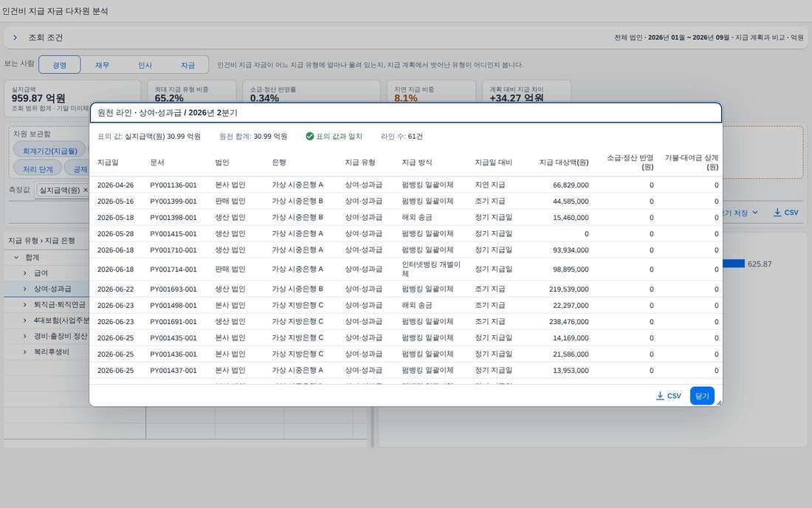Click the 실지급액 959.87 억원 KPI card
This screenshot has height=508, width=812.
click(x=72, y=97)
